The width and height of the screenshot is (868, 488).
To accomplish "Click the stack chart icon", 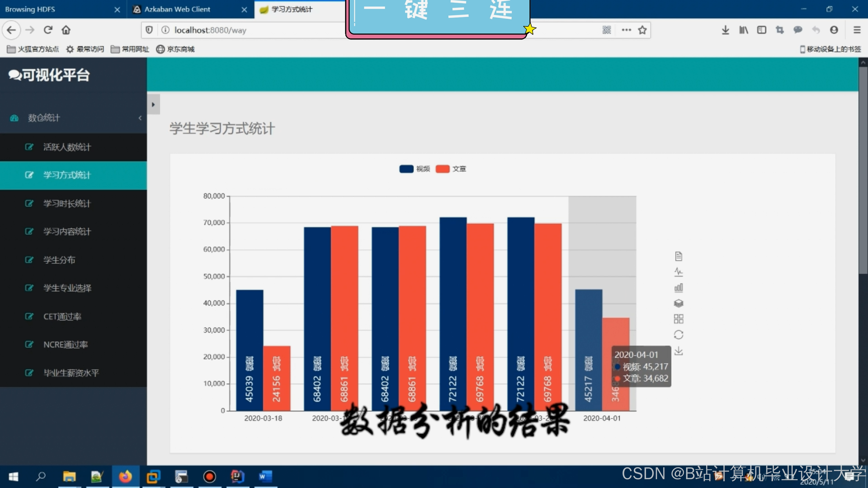I will click(678, 303).
